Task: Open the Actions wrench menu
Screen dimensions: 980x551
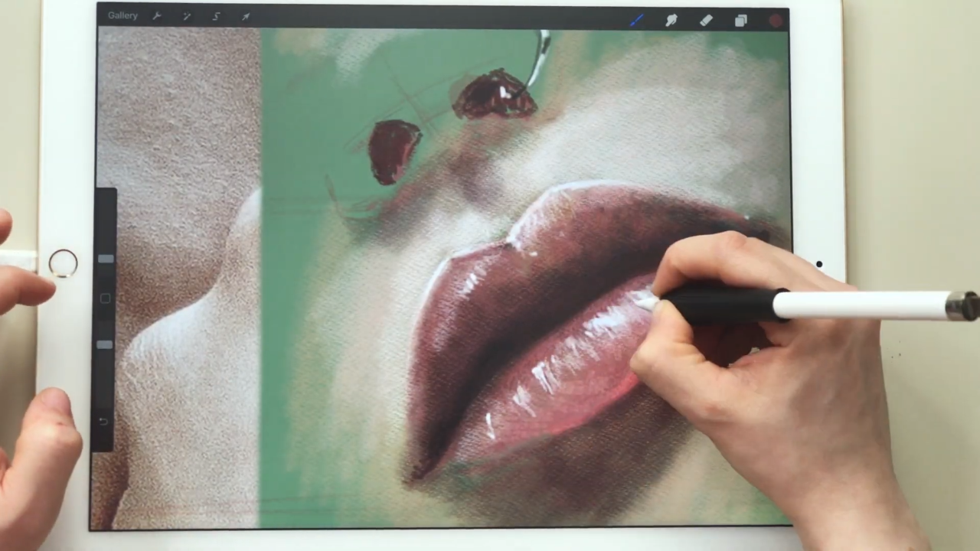Action: pyautogui.click(x=157, y=16)
